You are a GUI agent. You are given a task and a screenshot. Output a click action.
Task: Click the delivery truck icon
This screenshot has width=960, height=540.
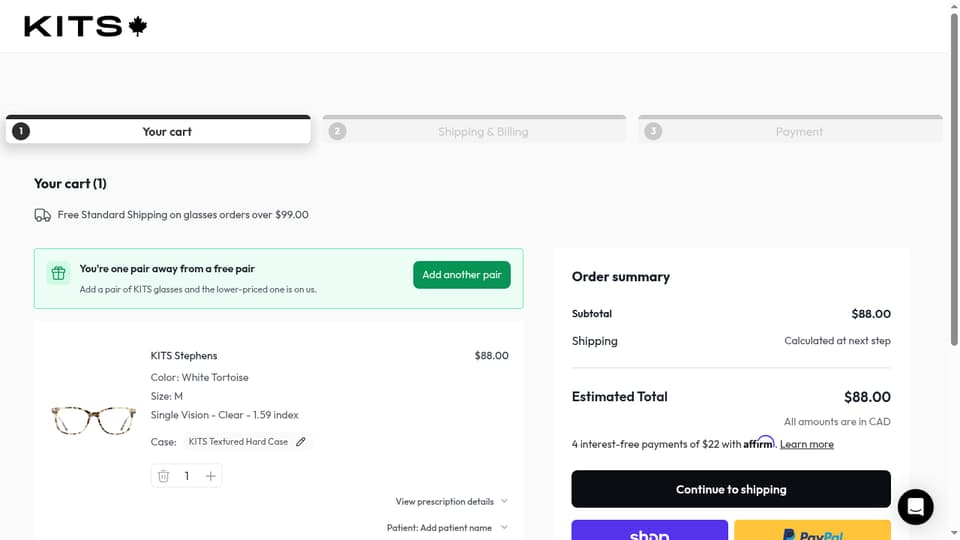click(x=42, y=215)
